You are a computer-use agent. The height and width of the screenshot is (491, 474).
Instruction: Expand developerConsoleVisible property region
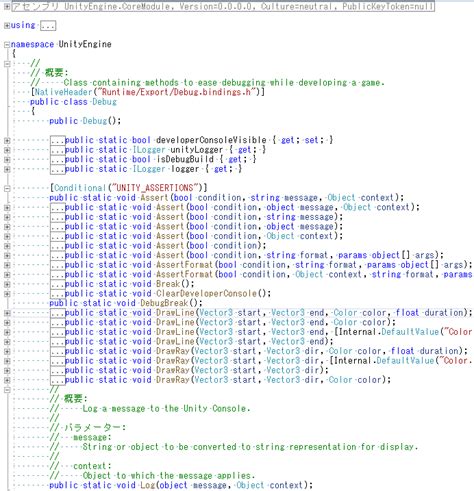(x=7, y=140)
